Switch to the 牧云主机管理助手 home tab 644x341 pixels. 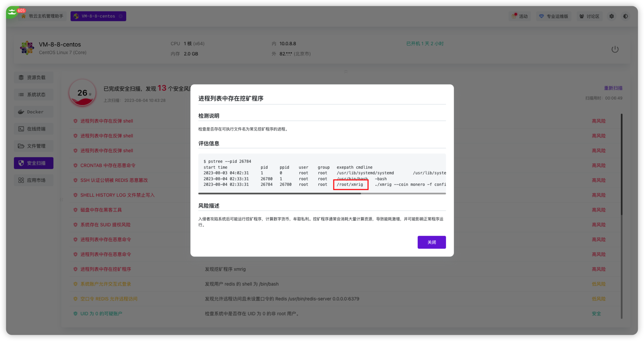tap(42, 16)
